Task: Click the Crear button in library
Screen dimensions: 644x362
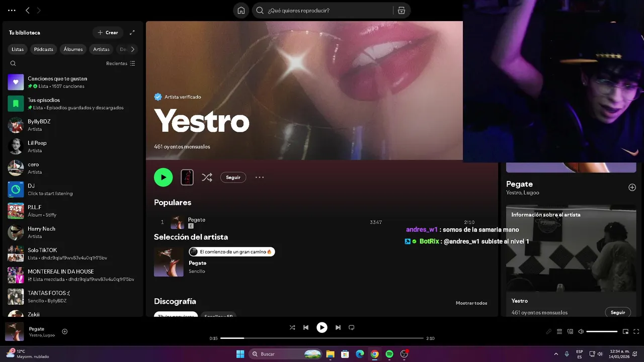Action: coord(108,33)
